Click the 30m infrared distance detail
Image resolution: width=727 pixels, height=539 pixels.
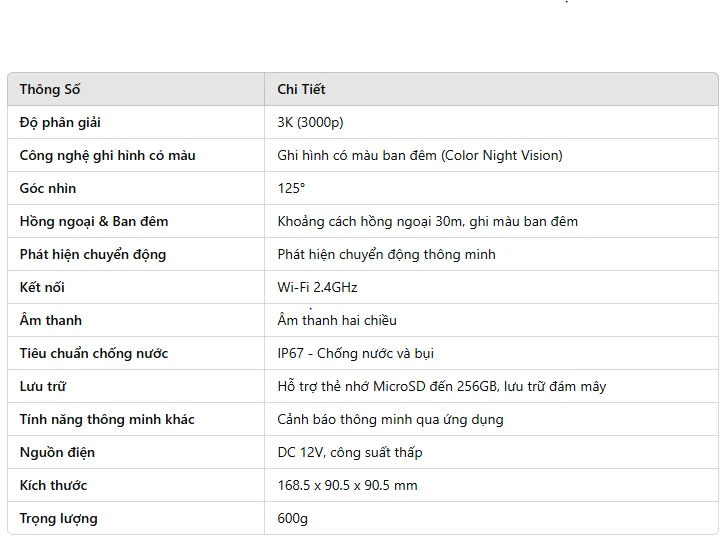pos(427,222)
